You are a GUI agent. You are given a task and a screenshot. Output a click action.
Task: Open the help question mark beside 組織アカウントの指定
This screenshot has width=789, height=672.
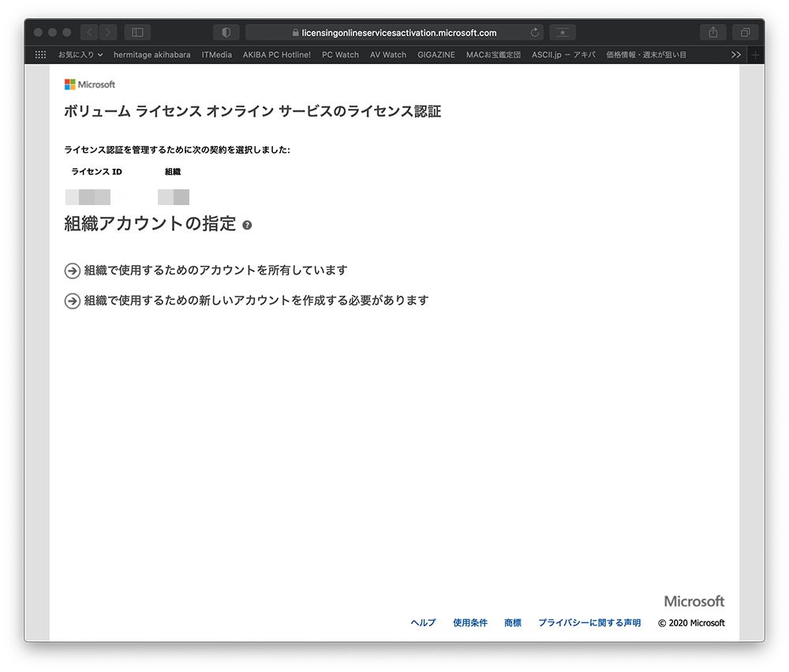247,225
